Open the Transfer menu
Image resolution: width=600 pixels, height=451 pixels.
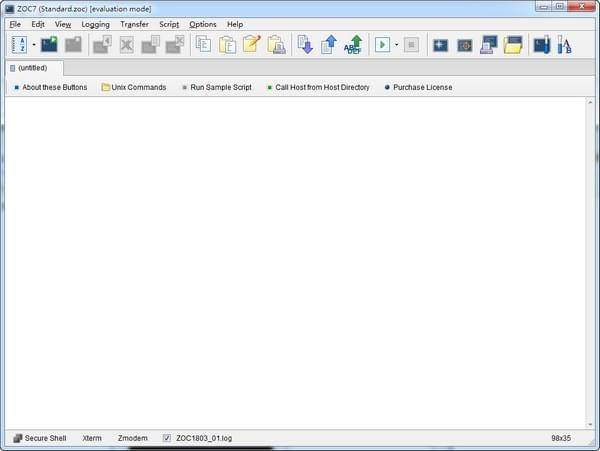pos(134,24)
